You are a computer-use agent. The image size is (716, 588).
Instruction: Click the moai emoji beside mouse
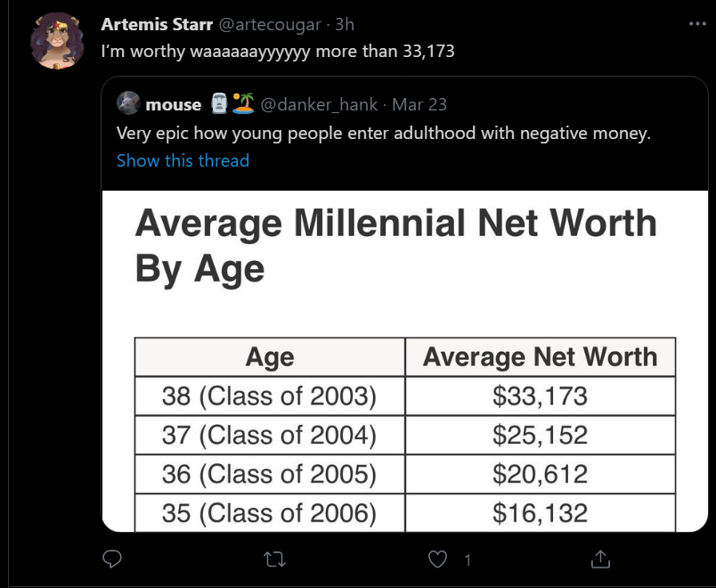(x=219, y=103)
